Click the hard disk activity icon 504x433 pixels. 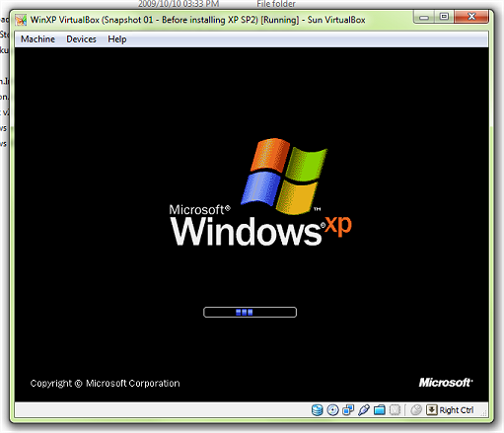click(x=317, y=410)
